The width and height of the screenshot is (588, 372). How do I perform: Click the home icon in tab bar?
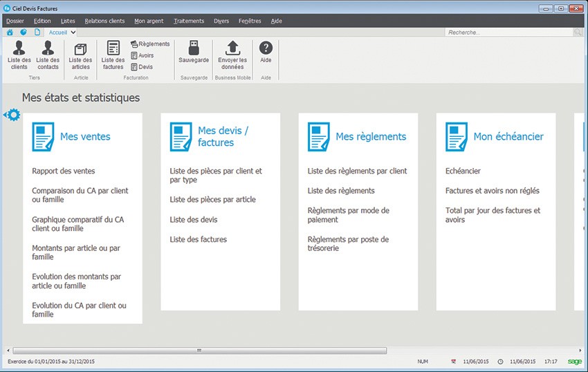point(10,32)
